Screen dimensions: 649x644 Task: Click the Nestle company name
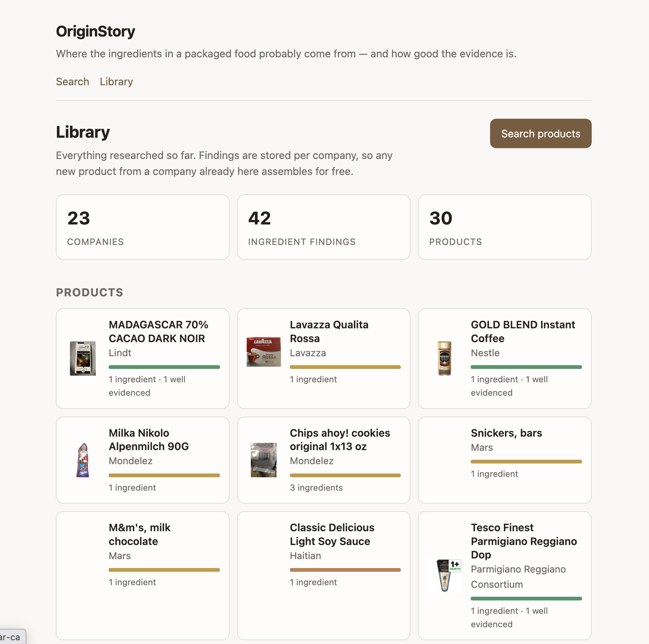pos(485,353)
